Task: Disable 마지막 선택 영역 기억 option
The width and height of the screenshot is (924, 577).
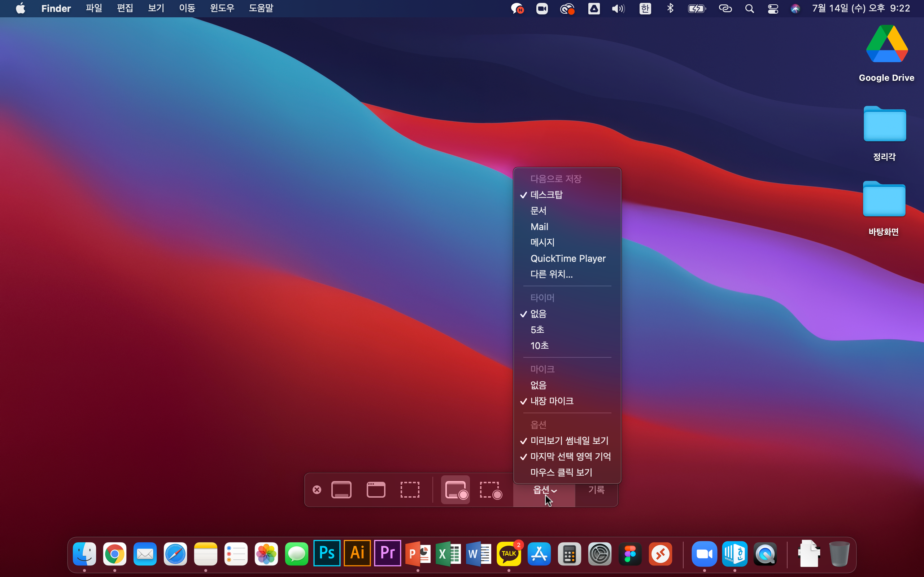Action: tap(570, 457)
